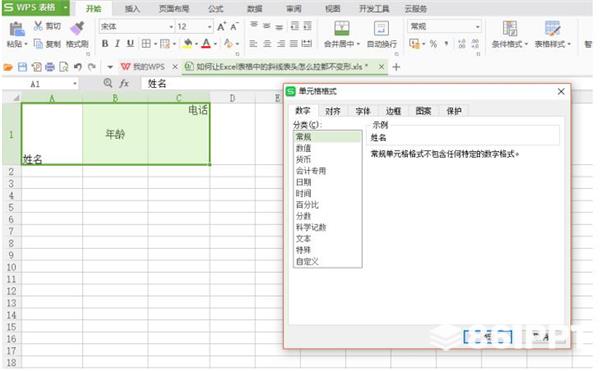Screen dimensions: 600x371
Task: Select row 5 header
Action: click(11, 208)
